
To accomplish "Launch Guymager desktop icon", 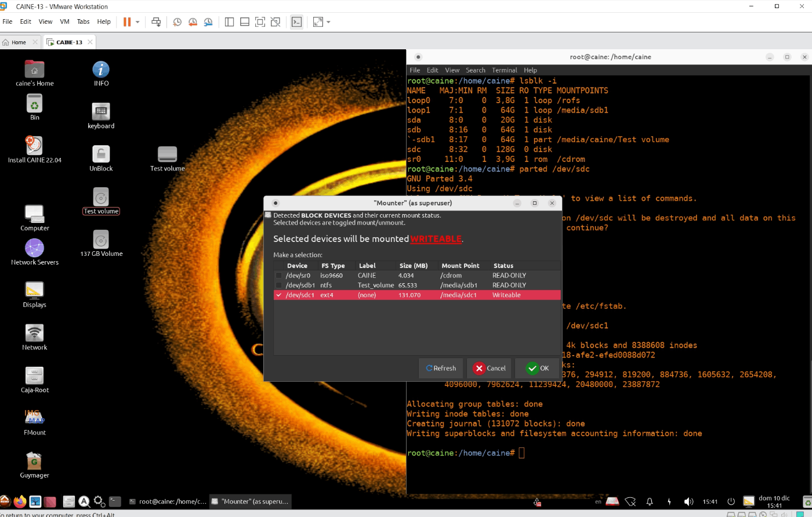I will pos(34,465).
